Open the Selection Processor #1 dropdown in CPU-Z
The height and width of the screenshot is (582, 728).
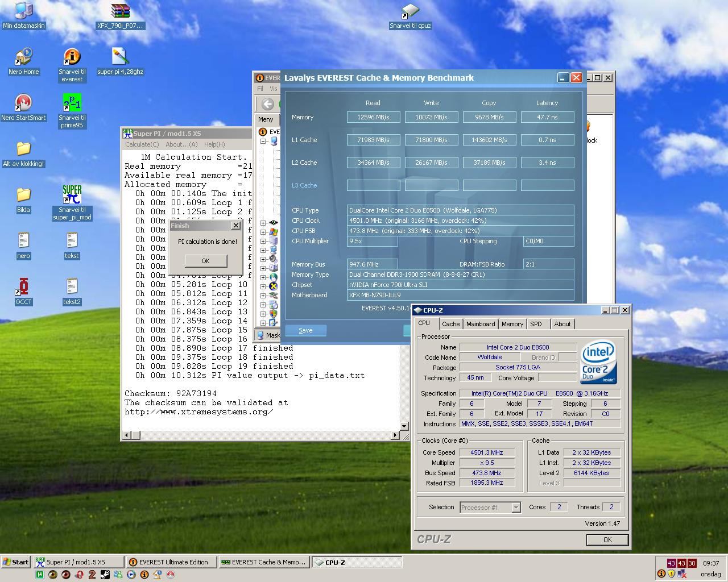490,508
